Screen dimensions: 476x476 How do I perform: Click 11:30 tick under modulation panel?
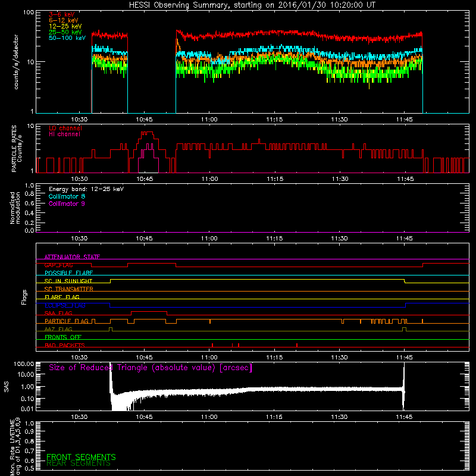[339, 239]
